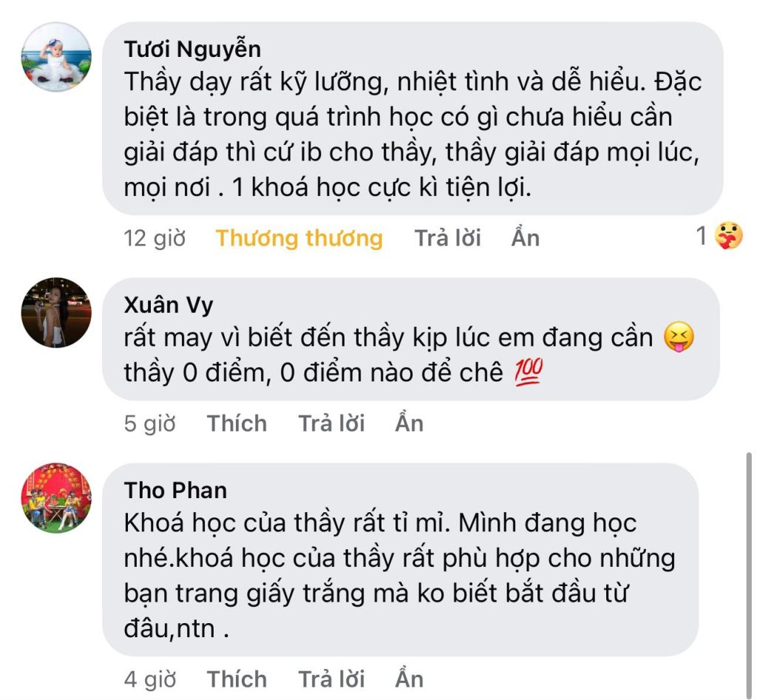Toggle the Thương thương reaction on first comment
757x700 pixels.
point(299,238)
